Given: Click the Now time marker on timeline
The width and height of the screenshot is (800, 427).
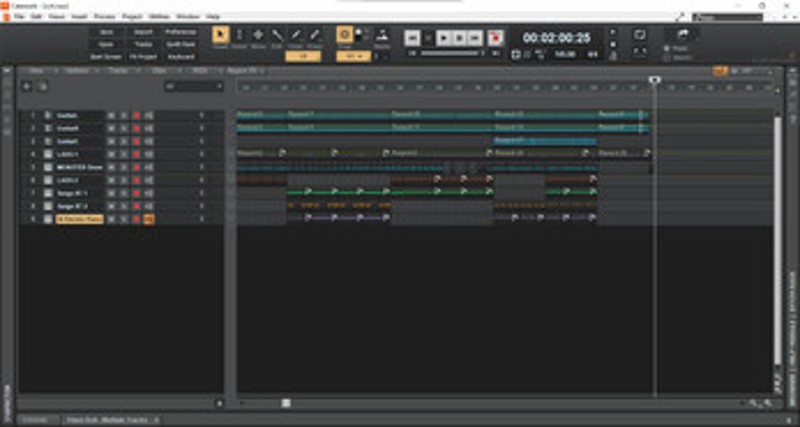Looking at the screenshot, I should tap(655, 80).
